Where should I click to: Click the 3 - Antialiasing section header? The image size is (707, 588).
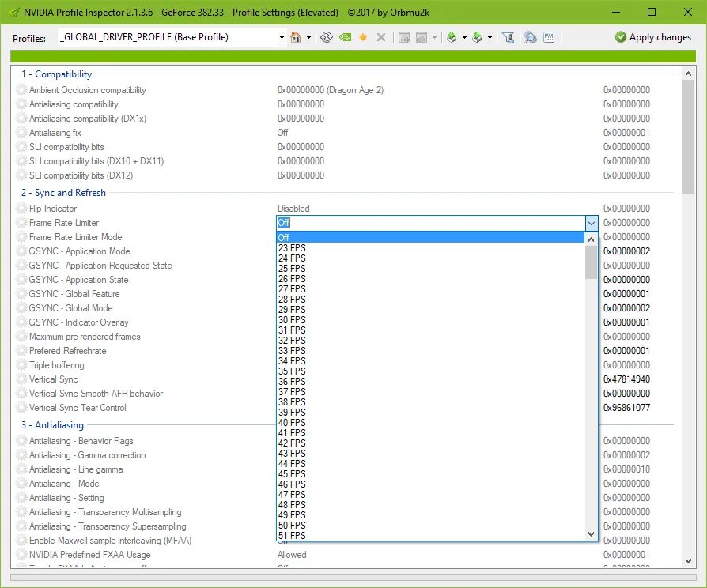point(52,425)
